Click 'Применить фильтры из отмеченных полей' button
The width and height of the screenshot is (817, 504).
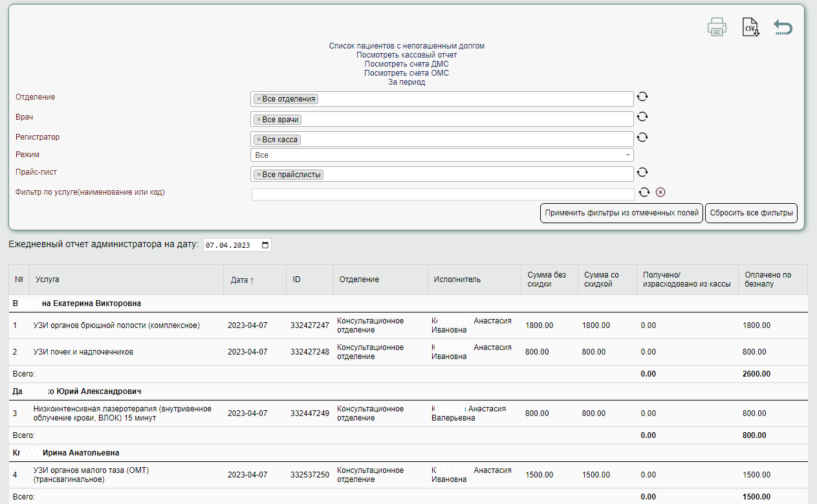(x=621, y=213)
